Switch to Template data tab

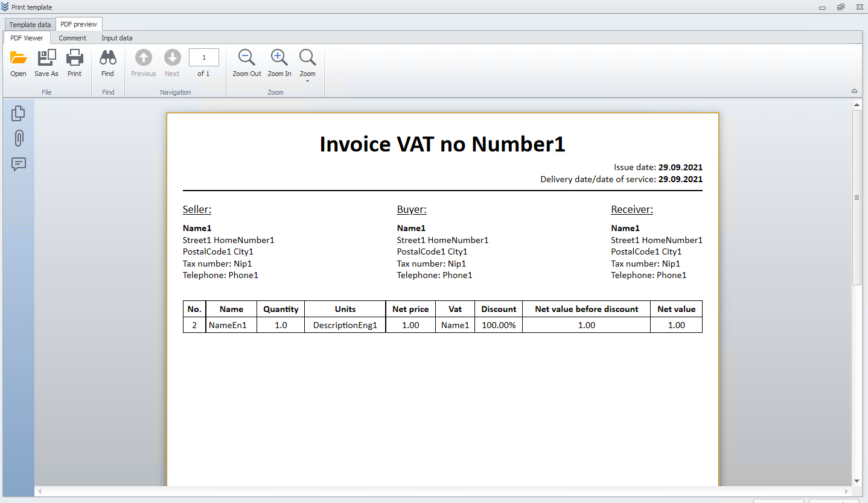(x=30, y=25)
